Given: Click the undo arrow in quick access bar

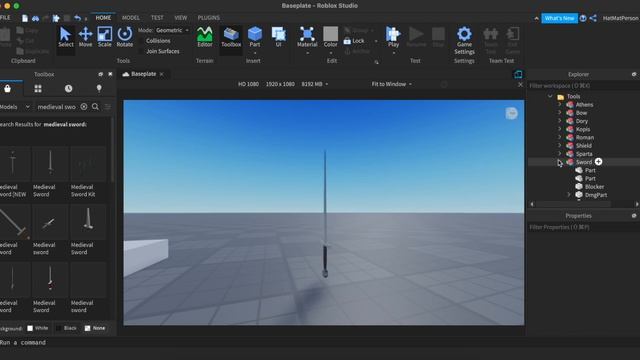Looking at the screenshot, I should click(77, 18).
